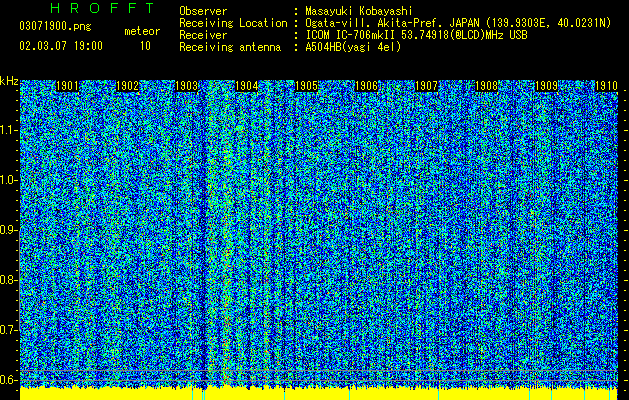Image resolution: width=629 pixels, height=400 pixels.
Task: Click the 1.0 kHz axis label
Action: (9, 180)
